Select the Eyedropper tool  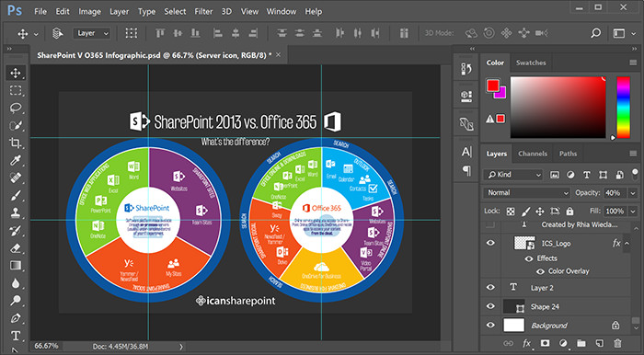pos(16,160)
